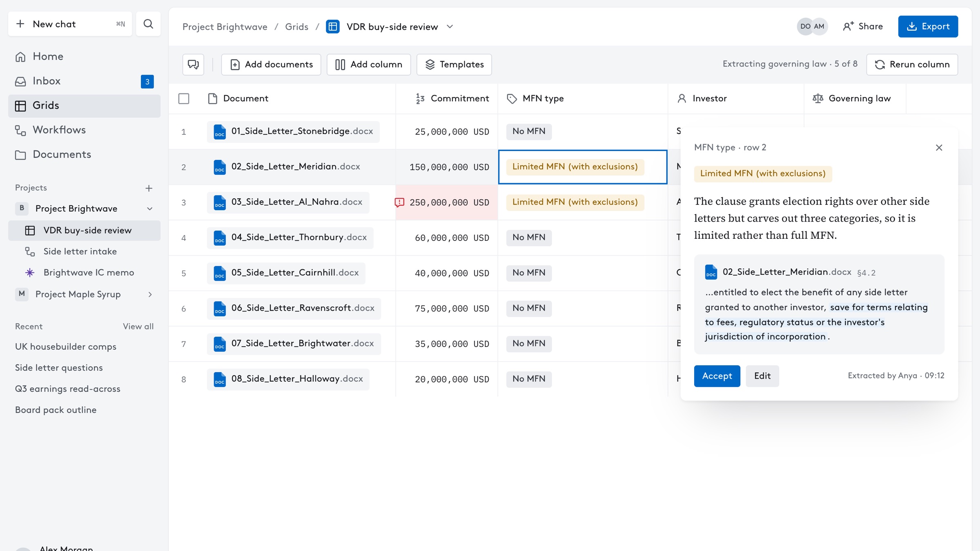Open 01_Side_Letter_Stonebridge.docx document chip

pyautogui.click(x=293, y=131)
